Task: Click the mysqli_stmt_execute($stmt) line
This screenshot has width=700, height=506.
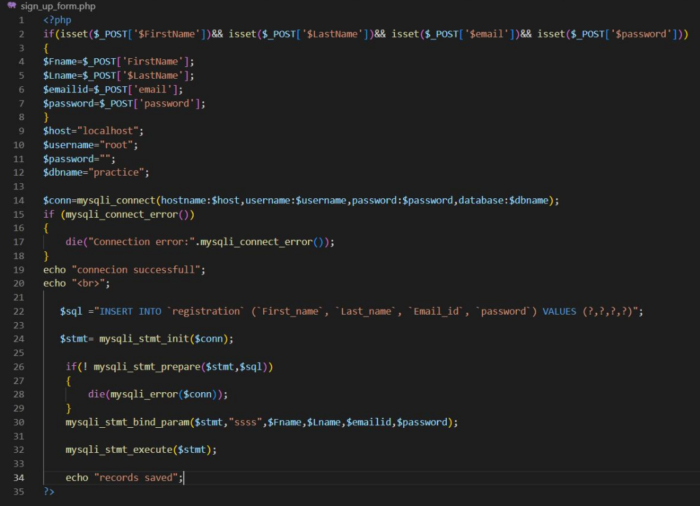Action: pos(141,450)
